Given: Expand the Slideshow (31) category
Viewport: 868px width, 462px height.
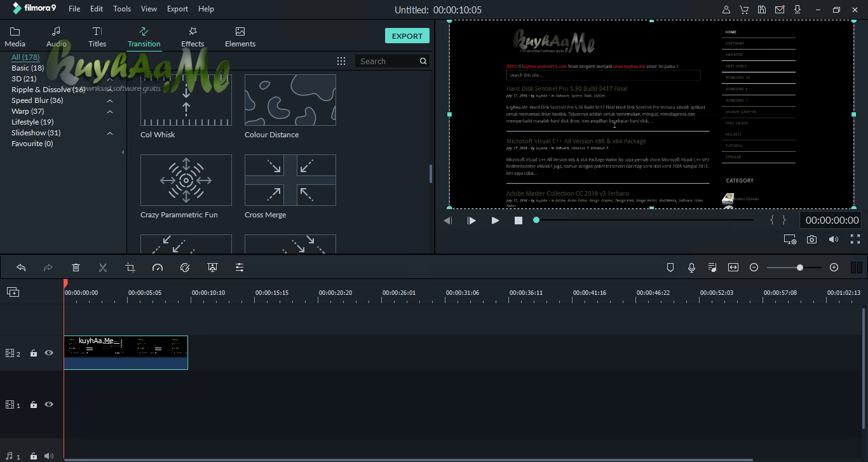Looking at the screenshot, I should click(x=110, y=133).
